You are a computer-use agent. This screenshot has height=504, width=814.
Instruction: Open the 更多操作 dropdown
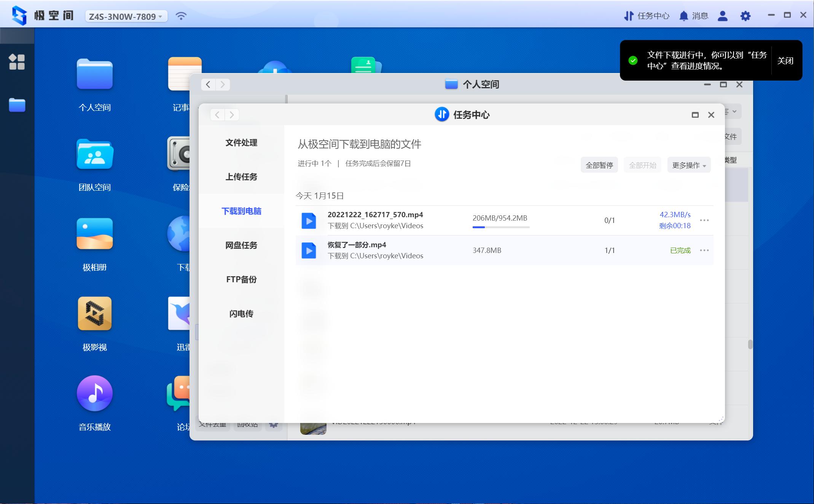[689, 165]
